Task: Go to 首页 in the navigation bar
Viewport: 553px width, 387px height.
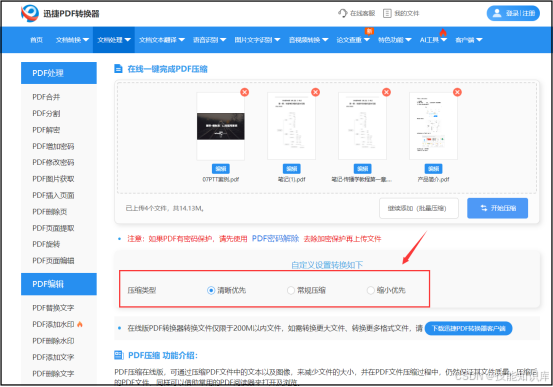Action: click(x=37, y=40)
